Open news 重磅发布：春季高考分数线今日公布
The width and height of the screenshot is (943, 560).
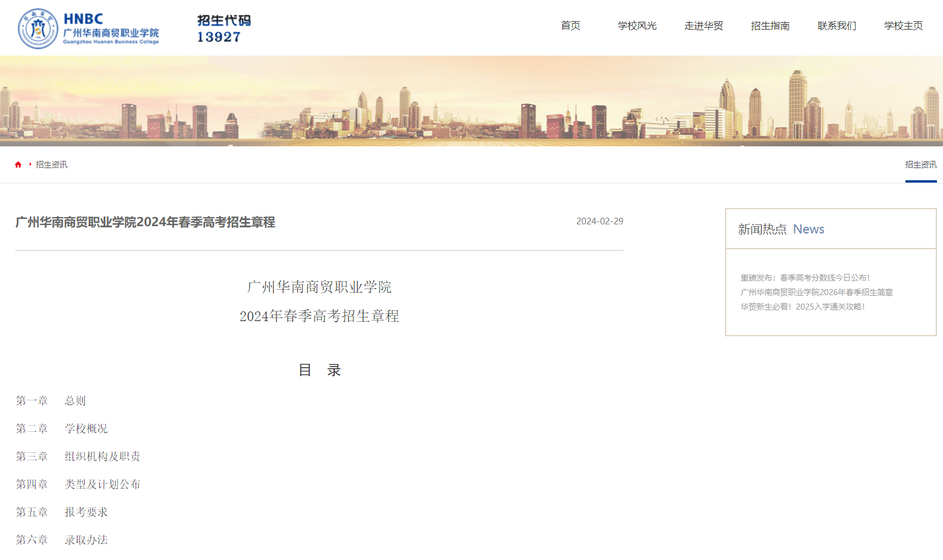[805, 278]
